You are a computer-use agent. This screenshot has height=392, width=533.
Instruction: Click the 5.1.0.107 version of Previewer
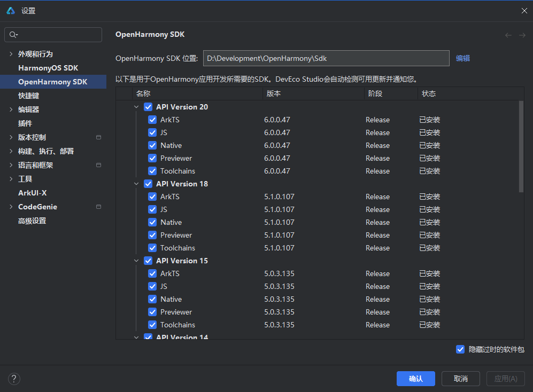coord(279,235)
